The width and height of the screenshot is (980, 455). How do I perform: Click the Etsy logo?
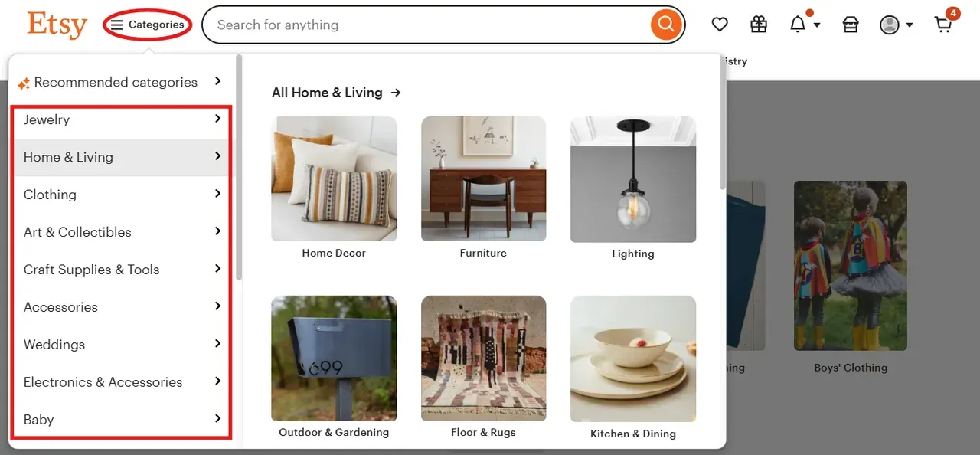click(x=57, y=25)
